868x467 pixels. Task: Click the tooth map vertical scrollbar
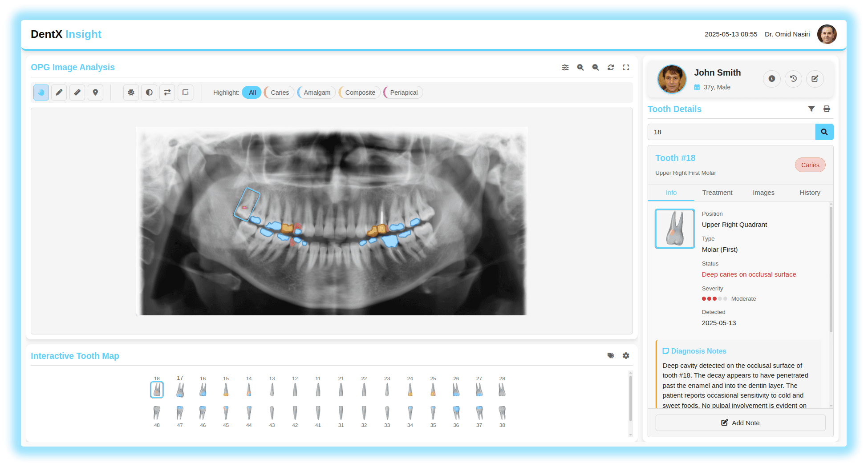631,398
